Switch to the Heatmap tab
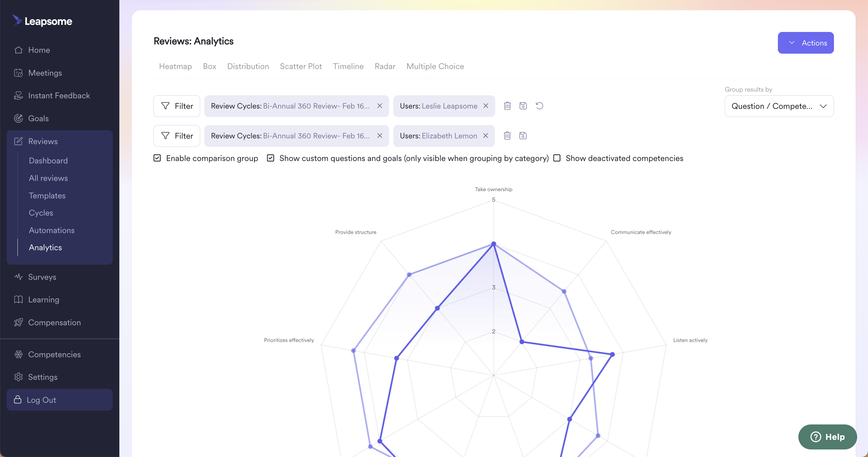Image resolution: width=868 pixels, height=457 pixels. point(175,66)
